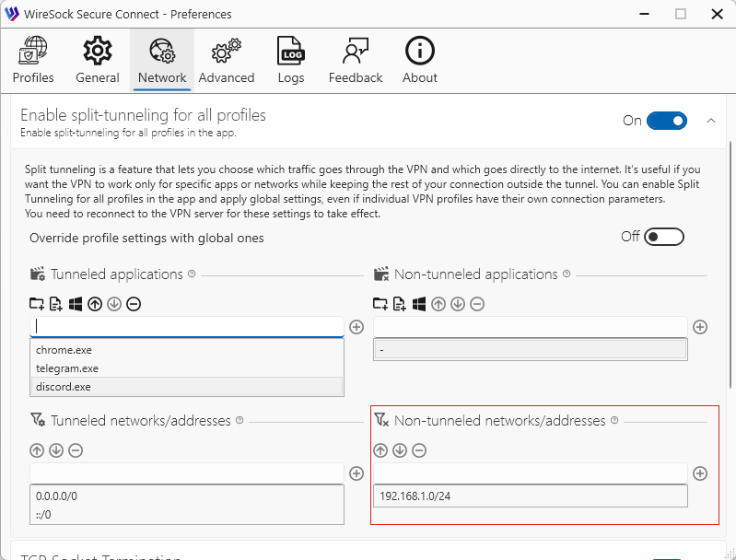Screen dimensions: 736x560
Task: Click the add-file icon under Tunneled applications
Action: click(56, 304)
